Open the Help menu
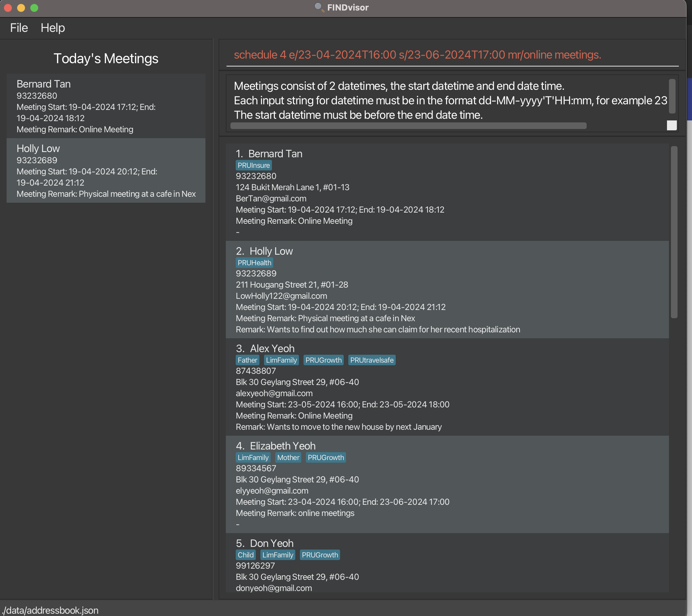This screenshot has height=616, width=692. pyautogui.click(x=52, y=28)
